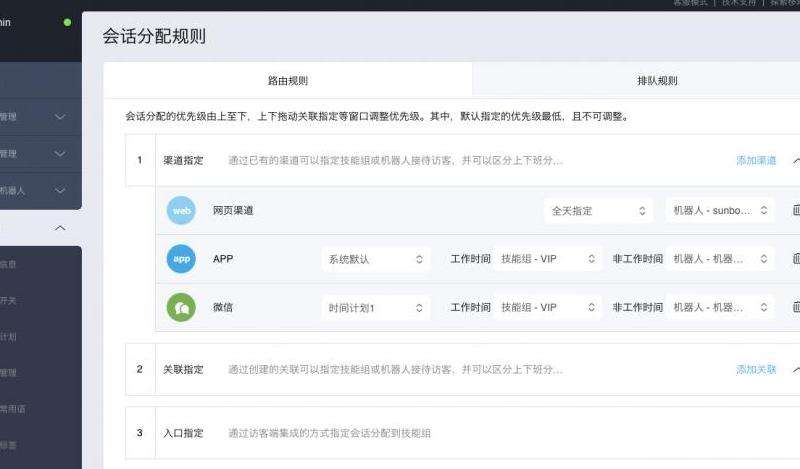
Task: Click the web channel icon
Action: 181,211
